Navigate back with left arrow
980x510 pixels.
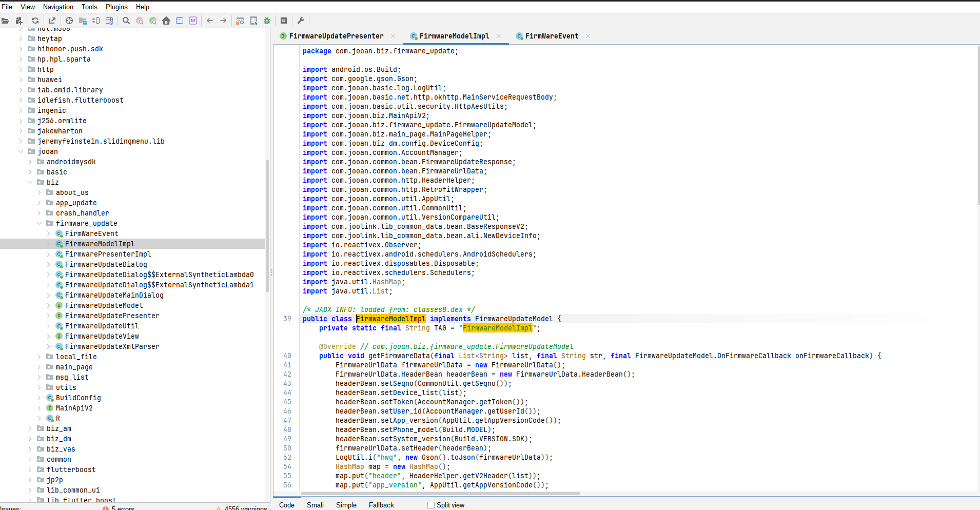[210, 21]
